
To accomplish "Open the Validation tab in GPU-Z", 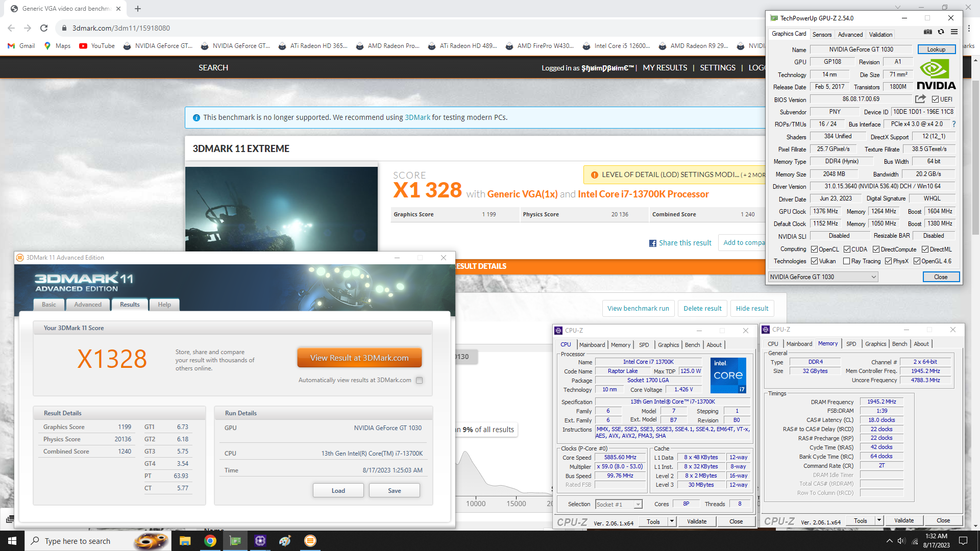I will 880,35.
